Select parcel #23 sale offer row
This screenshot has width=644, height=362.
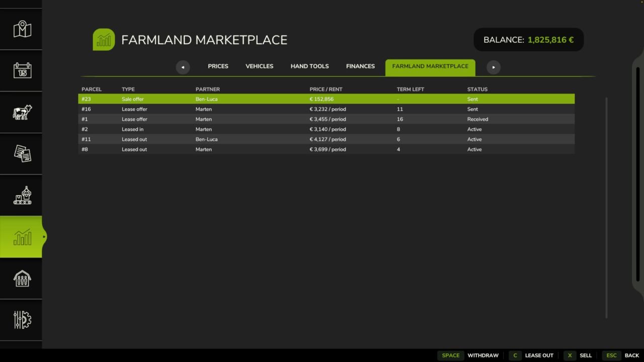tap(327, 99)
